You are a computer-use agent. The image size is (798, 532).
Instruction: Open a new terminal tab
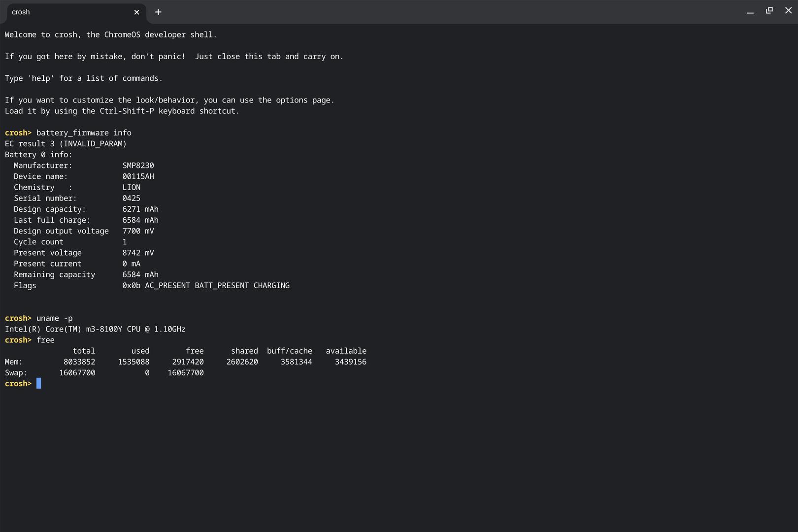(158, 12)
